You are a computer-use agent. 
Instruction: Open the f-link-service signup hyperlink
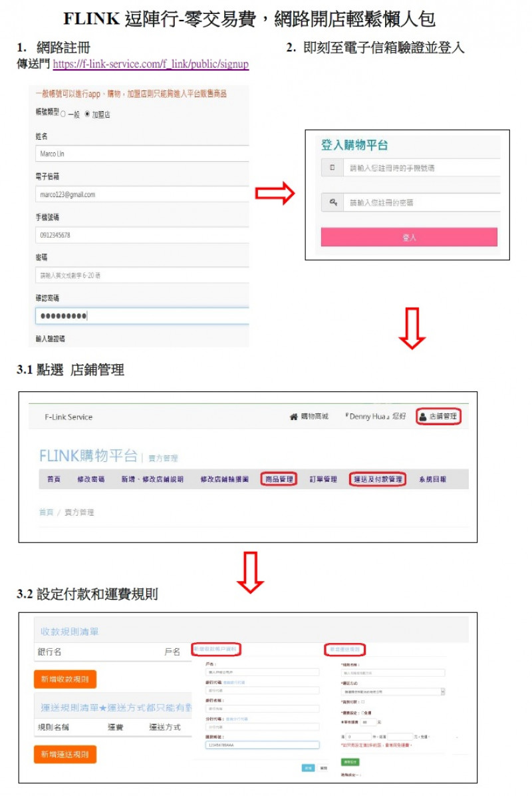151,64
